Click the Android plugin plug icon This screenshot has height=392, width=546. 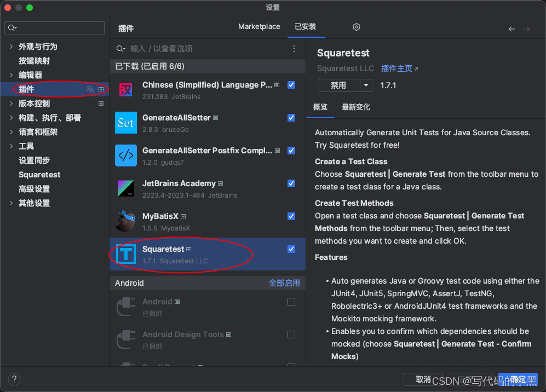click(126, 307)
